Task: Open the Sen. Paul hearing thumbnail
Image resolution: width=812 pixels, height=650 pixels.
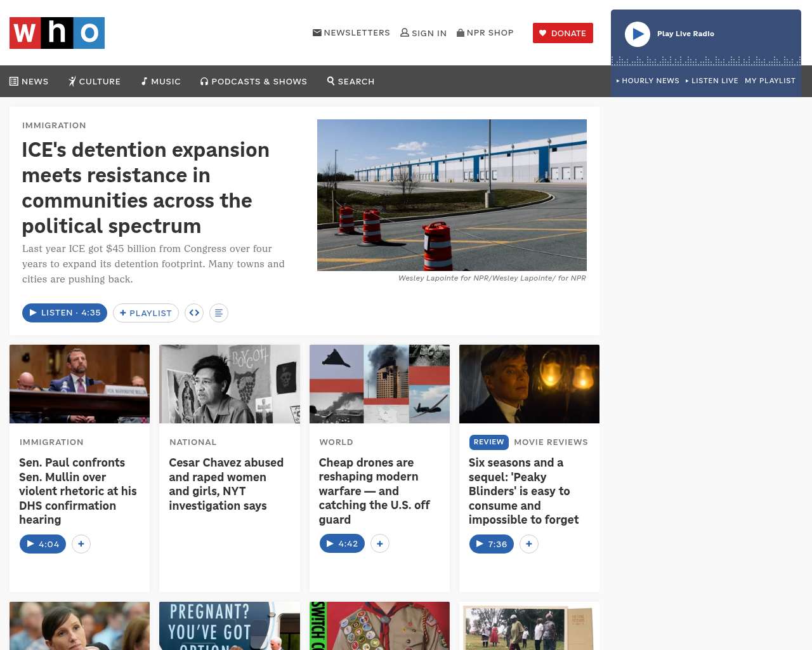Action: point(80,384)
